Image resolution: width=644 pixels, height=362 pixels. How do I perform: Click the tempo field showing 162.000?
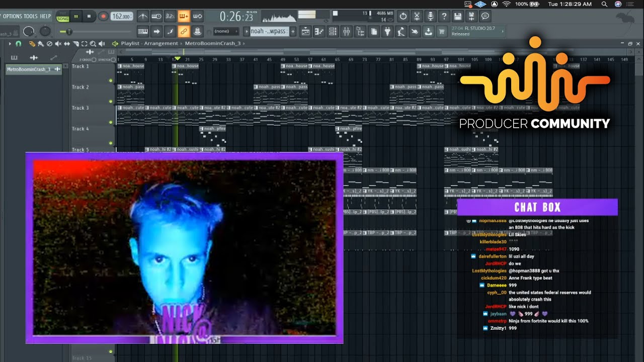click(121, 16)
